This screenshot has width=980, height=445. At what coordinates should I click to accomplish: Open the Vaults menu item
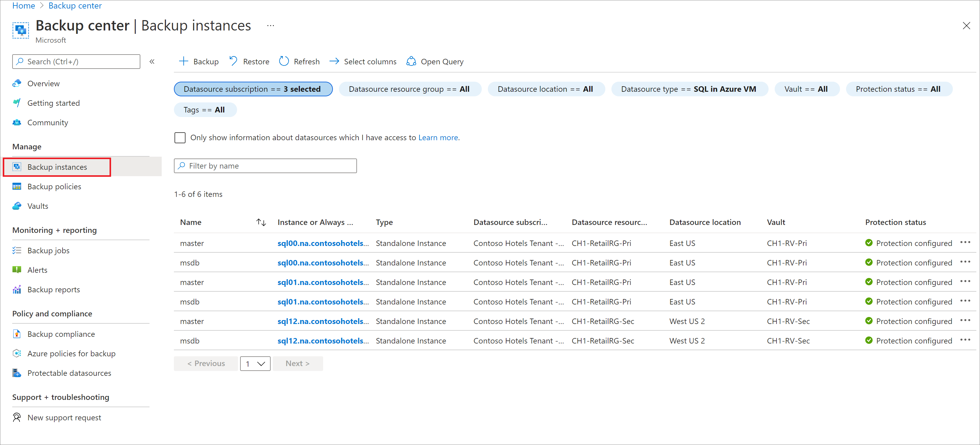[36, 206]
